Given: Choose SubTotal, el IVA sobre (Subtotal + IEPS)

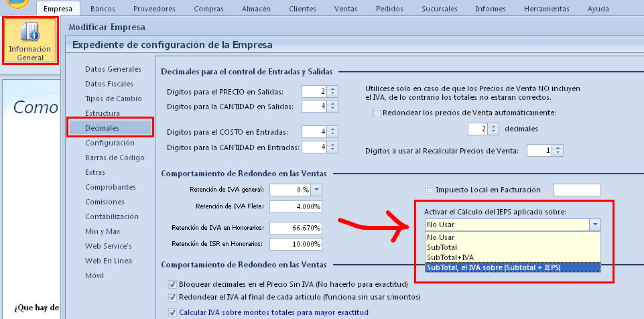Looking at the screenshot, I should tap(513, 267).
